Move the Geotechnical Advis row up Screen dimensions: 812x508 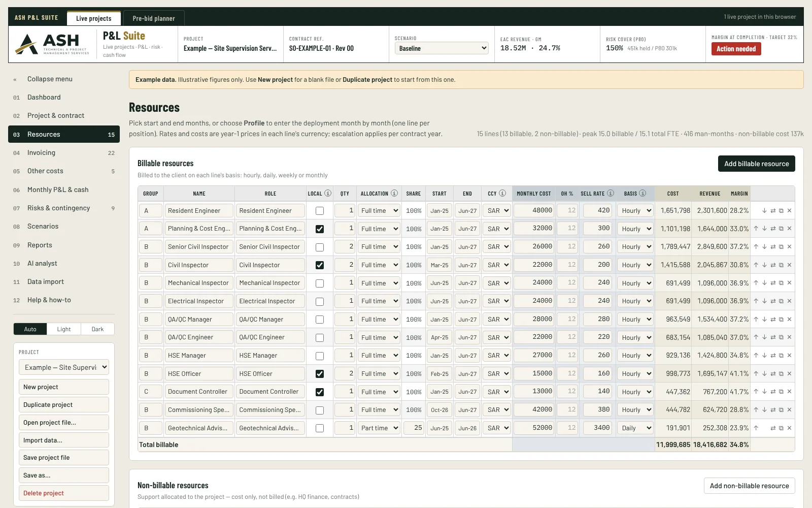[x=756, y=428]
